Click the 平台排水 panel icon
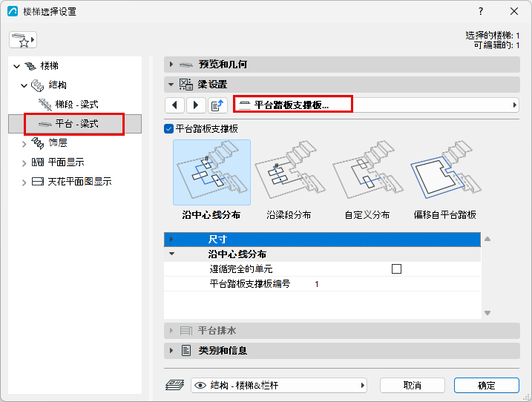This screenshot has width=532, height=402. tap(186, 330)
